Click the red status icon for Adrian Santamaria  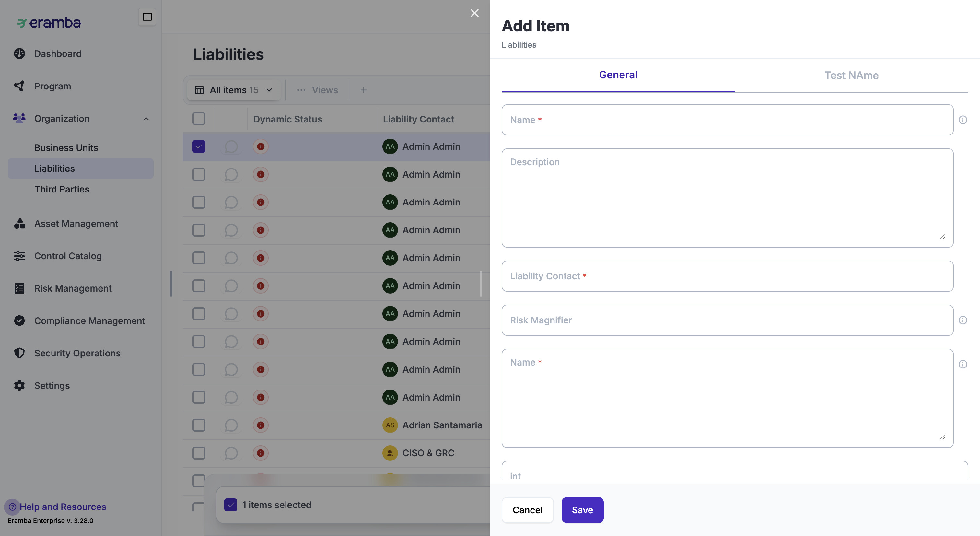coord(261,425)
